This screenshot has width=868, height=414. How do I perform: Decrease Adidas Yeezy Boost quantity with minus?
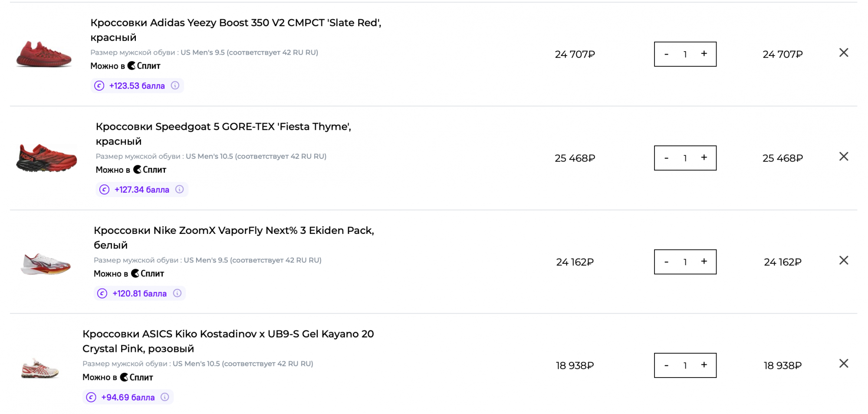[x=666, y=54]
